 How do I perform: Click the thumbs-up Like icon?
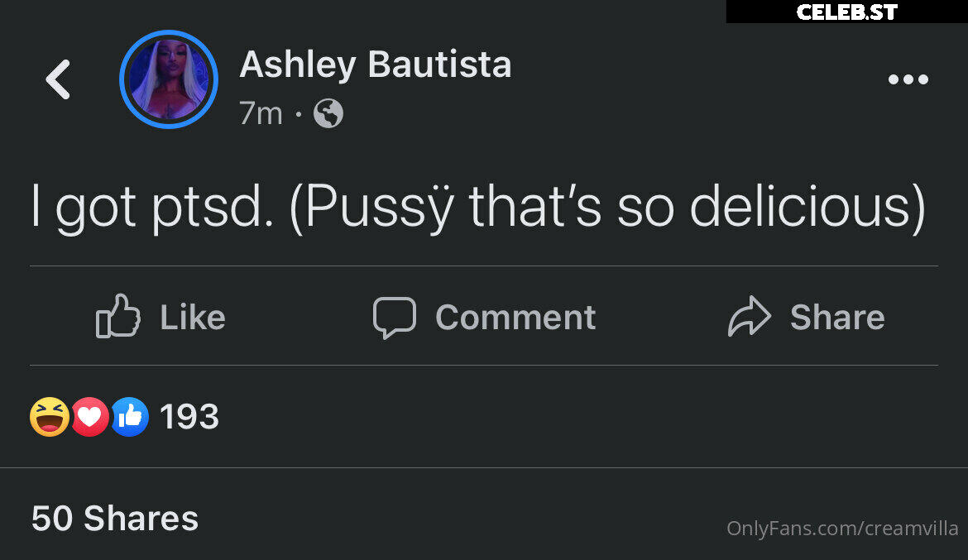click(x=118, y=315)
